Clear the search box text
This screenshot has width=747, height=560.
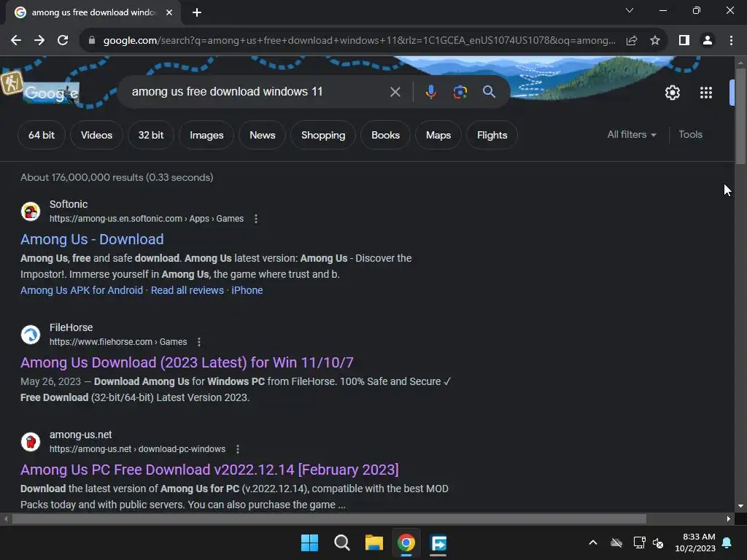click(395, 92)
